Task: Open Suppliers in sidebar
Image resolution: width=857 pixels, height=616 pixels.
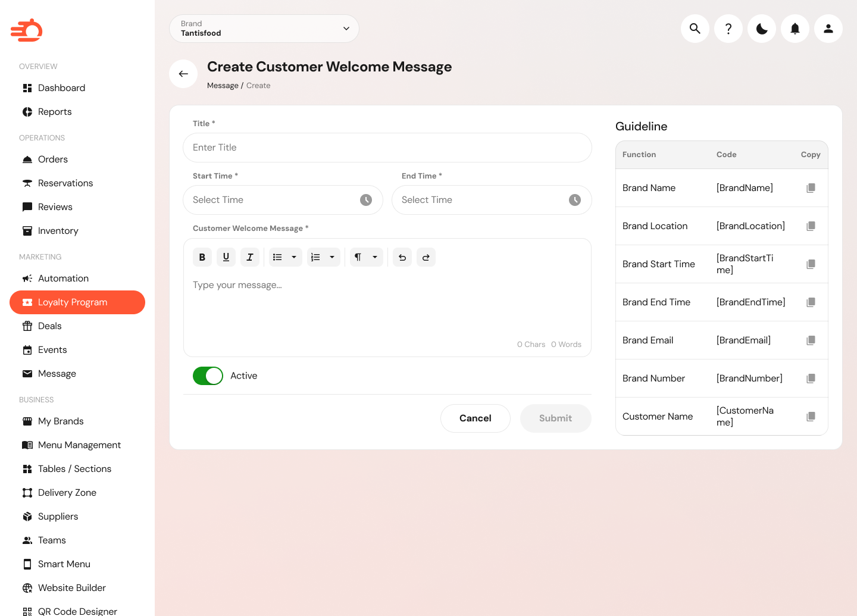Action: coord(77,517)
